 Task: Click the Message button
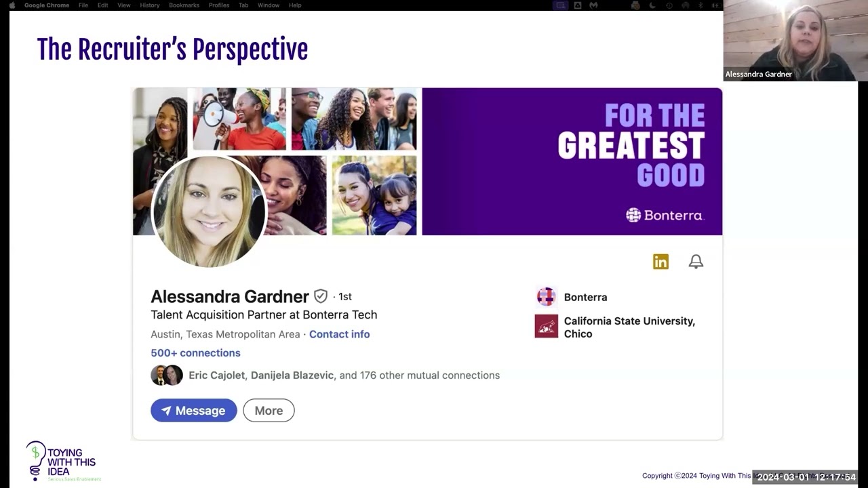(x=194, y=411)
